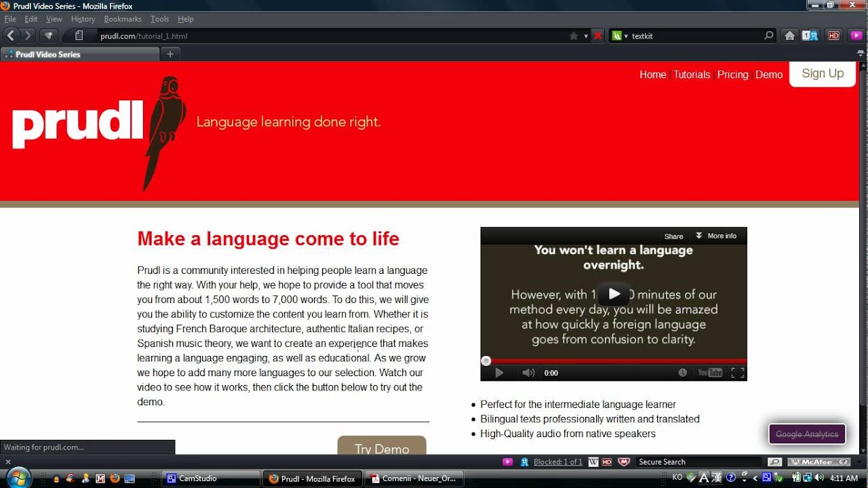
Task: Go to the Home page via the house icon
Action: (789, 36)
